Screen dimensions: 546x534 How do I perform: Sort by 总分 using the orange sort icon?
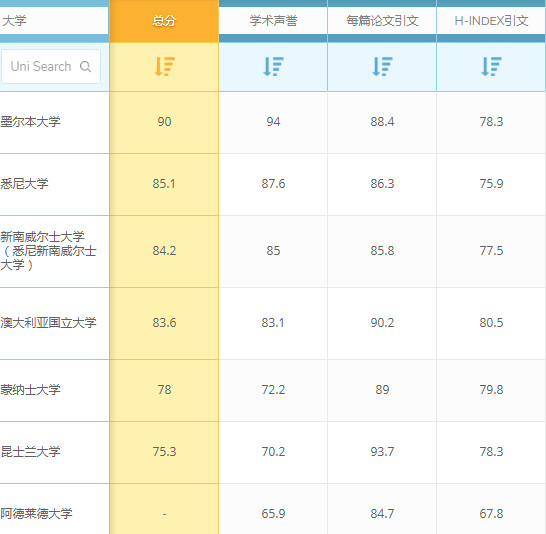164,66
